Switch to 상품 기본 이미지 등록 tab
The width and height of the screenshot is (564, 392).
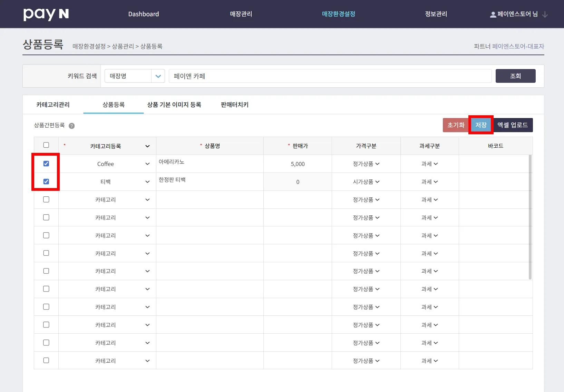point(174,105)
